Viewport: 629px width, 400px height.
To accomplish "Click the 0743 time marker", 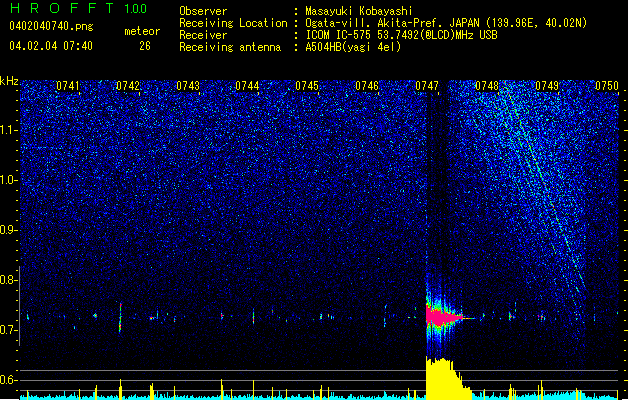I will point(188,86).
